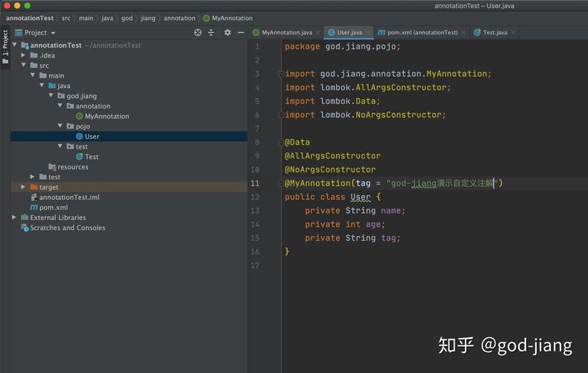The height and width of the screenshot is (373, 588).
Task: Click main breadcrumb in navigation bar
Action: (86, 18)
